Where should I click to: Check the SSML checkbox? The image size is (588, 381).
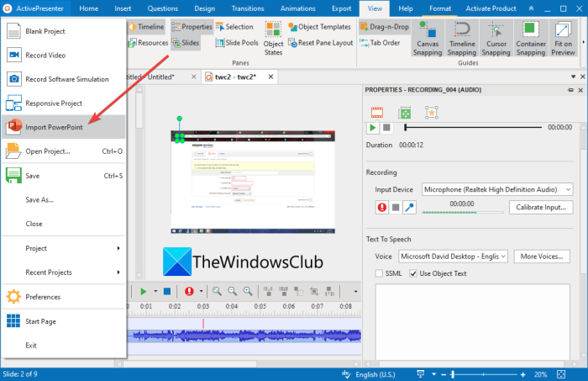coord(379,273)
